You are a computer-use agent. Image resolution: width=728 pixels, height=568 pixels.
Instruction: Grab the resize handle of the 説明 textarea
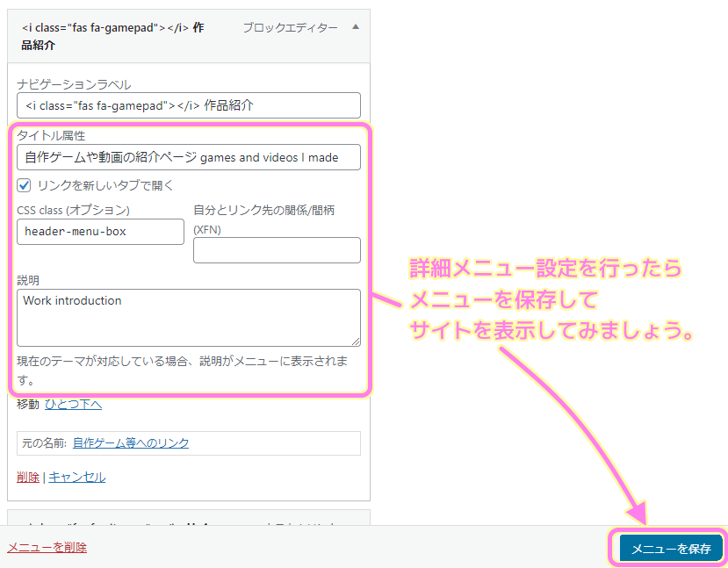(x=356, y=342)
